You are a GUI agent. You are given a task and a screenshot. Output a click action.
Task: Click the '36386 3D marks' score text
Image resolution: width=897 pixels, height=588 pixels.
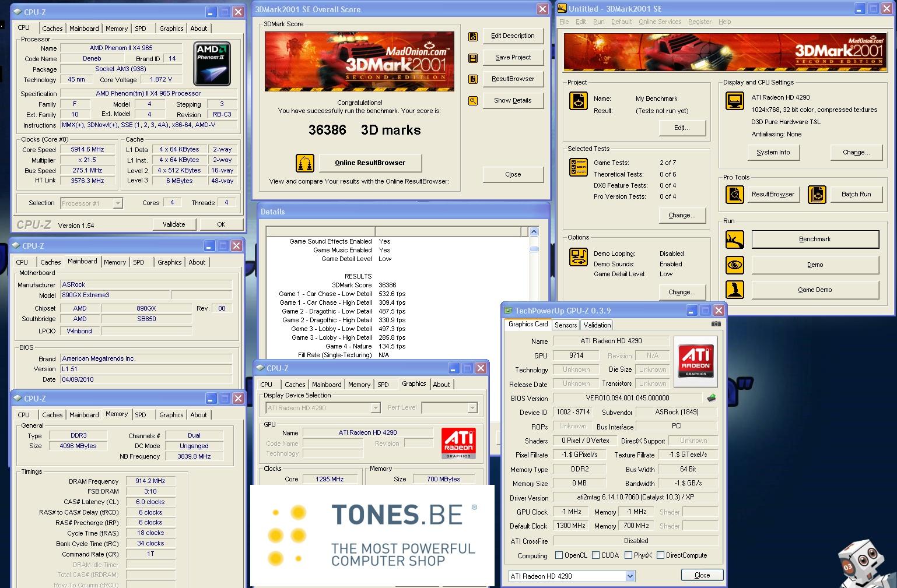365,131
